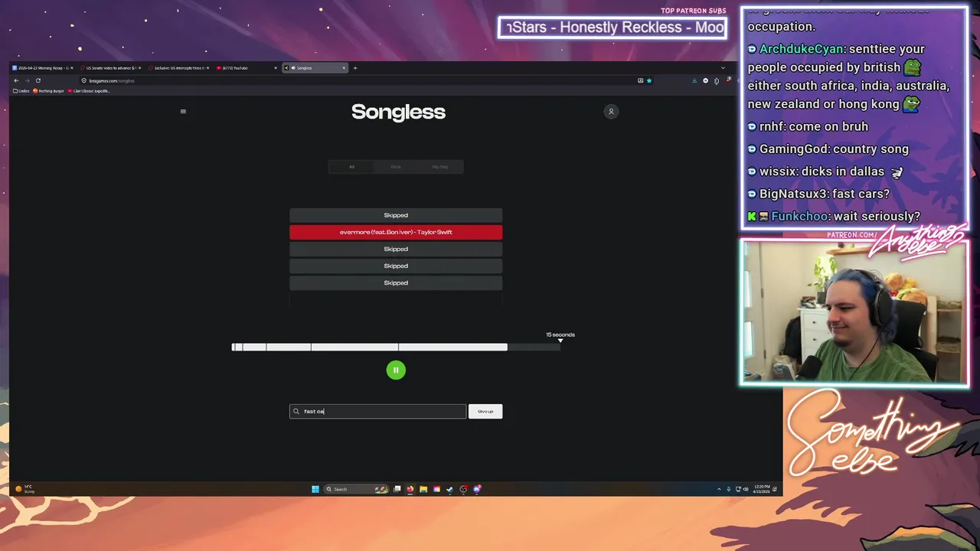Open Task View from the taskbar

[397, 489]
